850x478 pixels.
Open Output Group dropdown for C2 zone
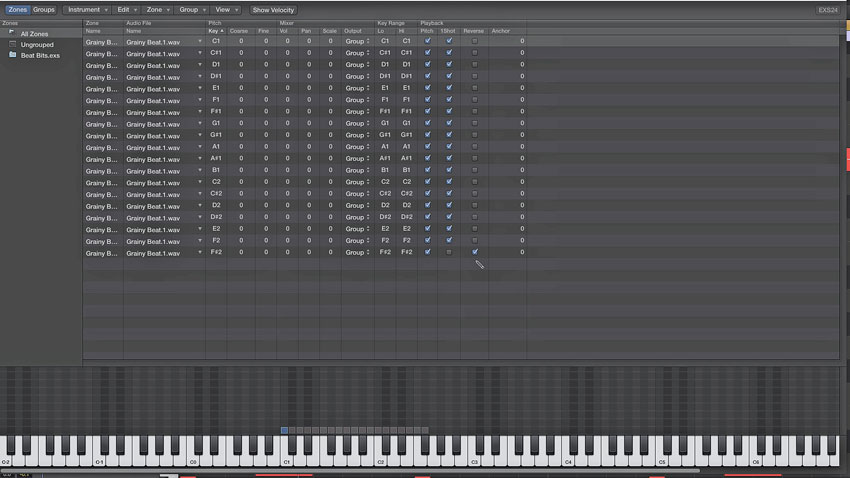tap(357, 182)
